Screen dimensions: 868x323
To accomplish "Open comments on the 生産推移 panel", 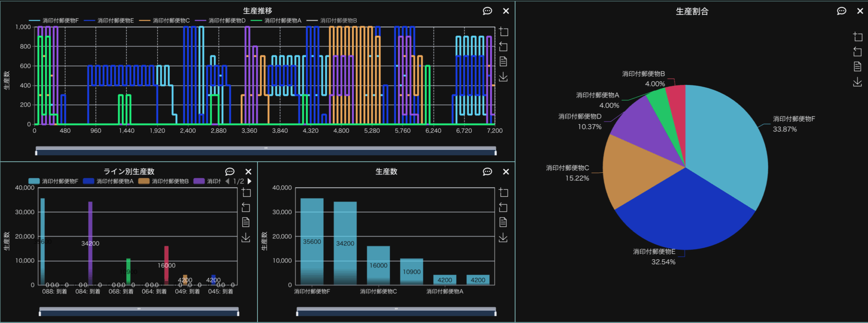I will coord(487,11).
